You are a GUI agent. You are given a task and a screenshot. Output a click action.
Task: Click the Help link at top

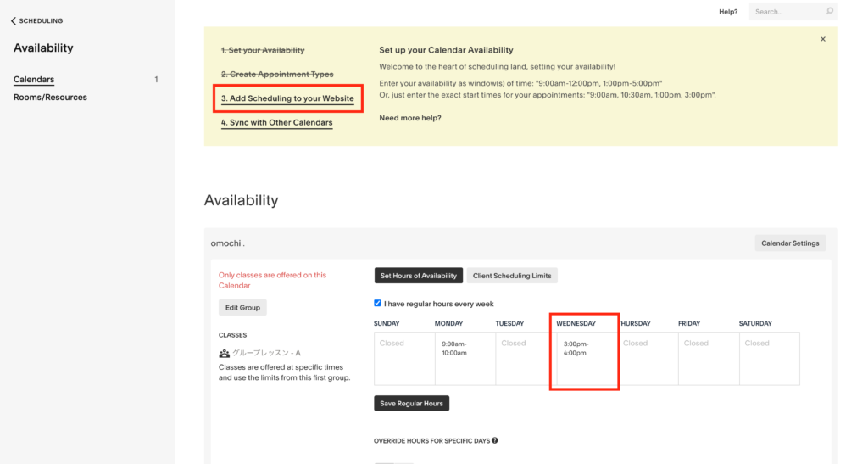point(728,12)
